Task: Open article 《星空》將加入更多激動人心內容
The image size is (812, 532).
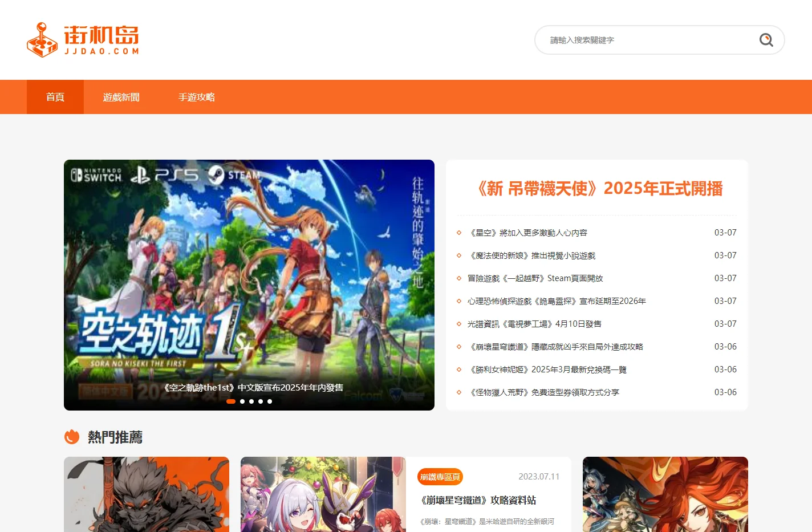Action: coord(527,233)
